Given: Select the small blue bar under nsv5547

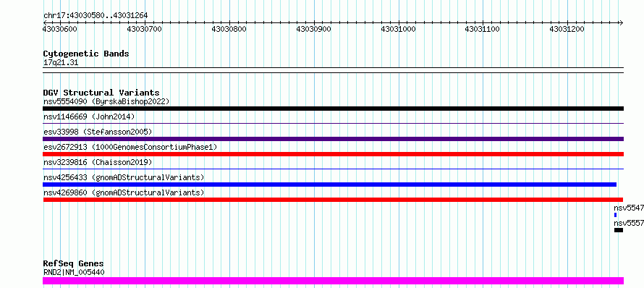Looking at the screenshot, I should tap(615, 215).
